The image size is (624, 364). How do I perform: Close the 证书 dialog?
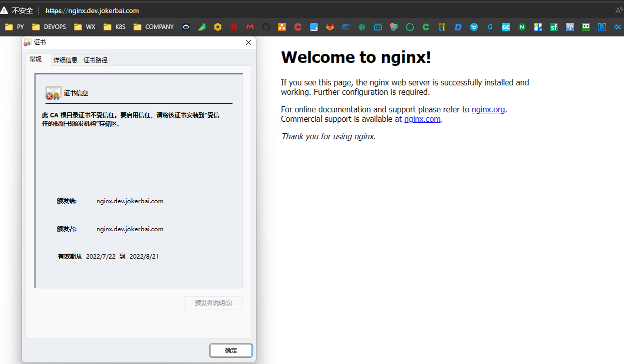pyautogui.click(x=248, y=42)
